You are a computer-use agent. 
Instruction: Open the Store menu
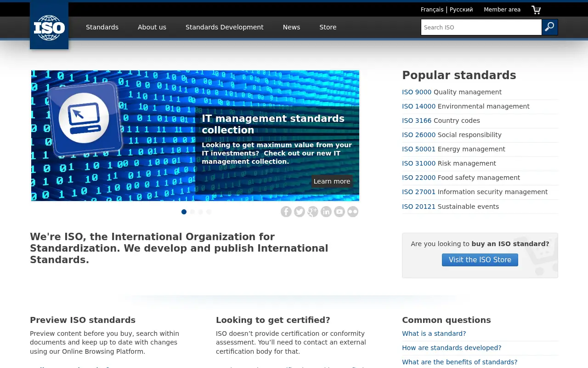(328, 27)
